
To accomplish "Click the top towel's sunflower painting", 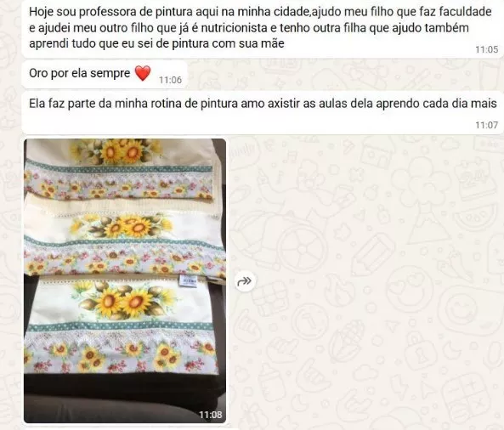I will pos(117,150).
